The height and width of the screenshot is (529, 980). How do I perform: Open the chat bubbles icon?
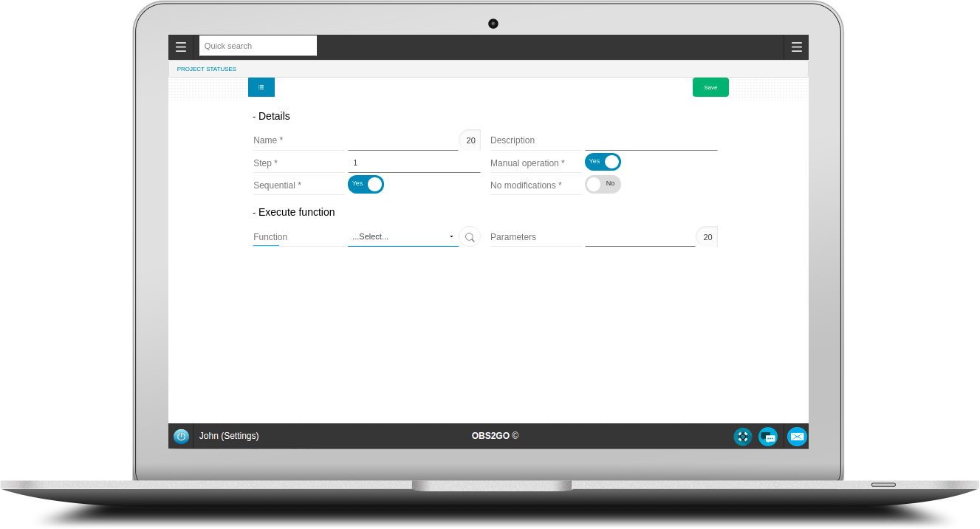(x=768, y=437)
